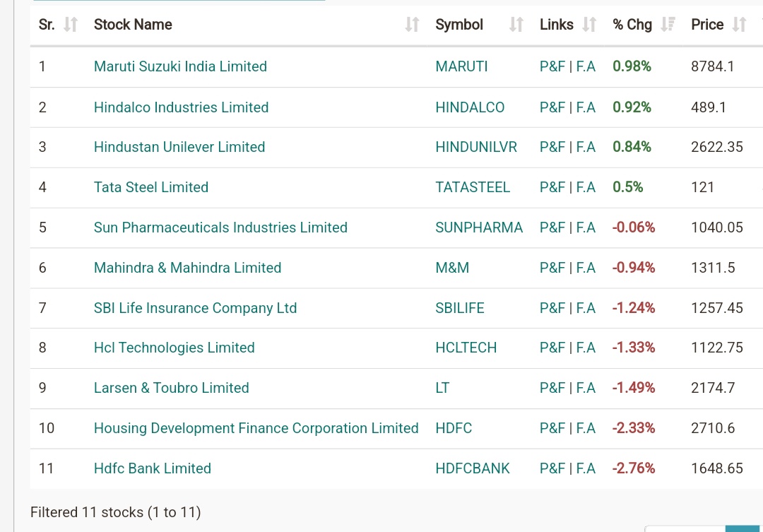
Task: Click the HDFC symbol link
Action: 454,428
